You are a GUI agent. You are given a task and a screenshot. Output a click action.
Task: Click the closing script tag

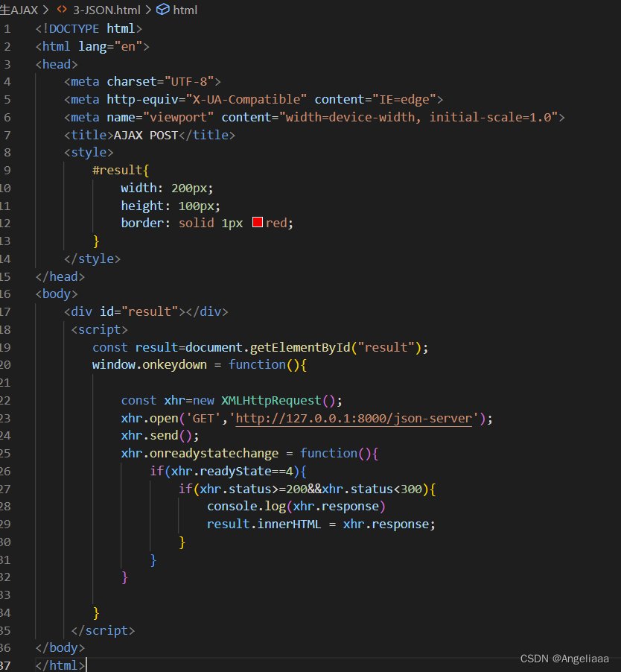(x=103, y=630)
